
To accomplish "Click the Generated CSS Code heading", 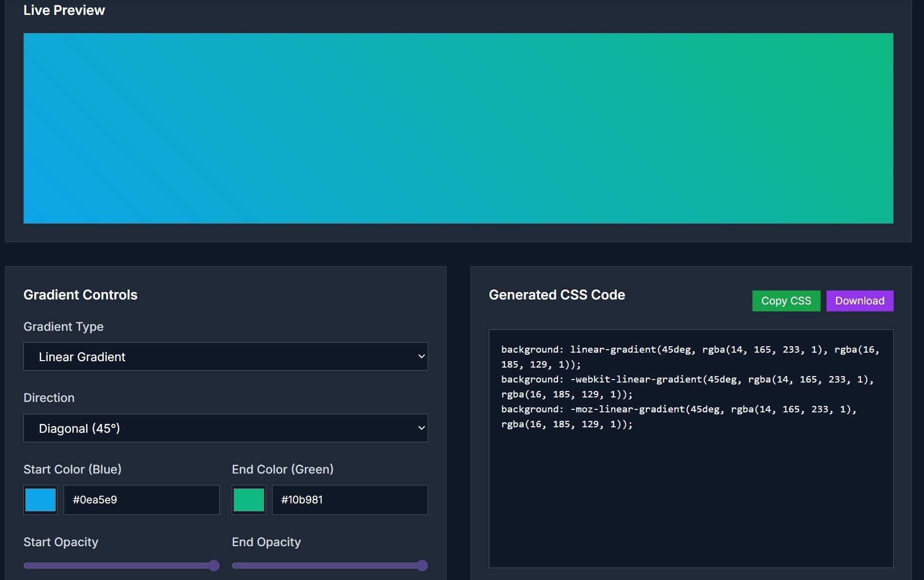I will [x=556, y=295].
